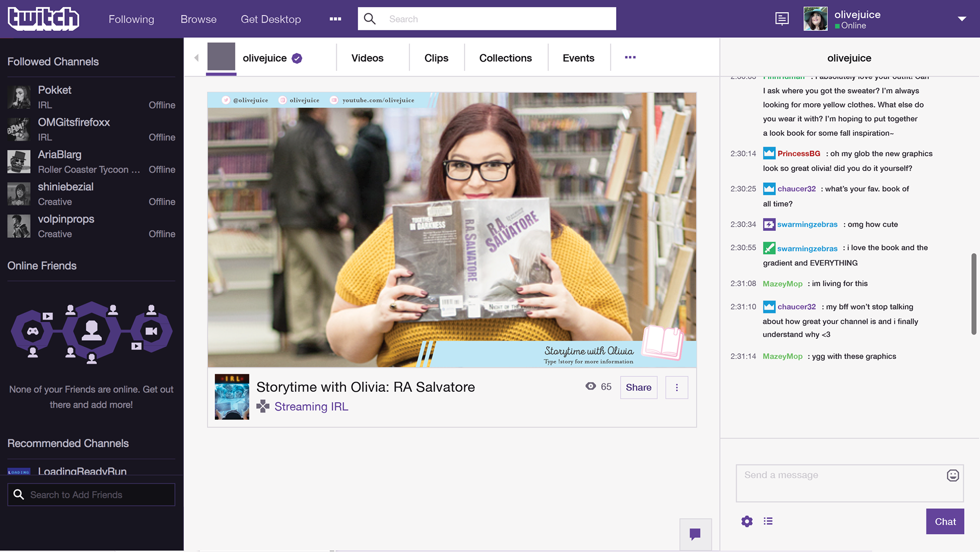Click the viewer count eye icon
This screenshot has height=552, width=980.
pos(591,387)
